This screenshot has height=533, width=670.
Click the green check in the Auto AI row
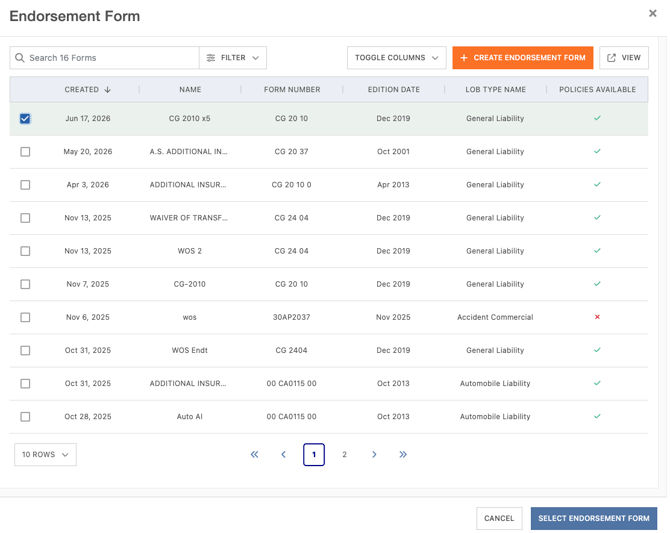tap(597, 416)
